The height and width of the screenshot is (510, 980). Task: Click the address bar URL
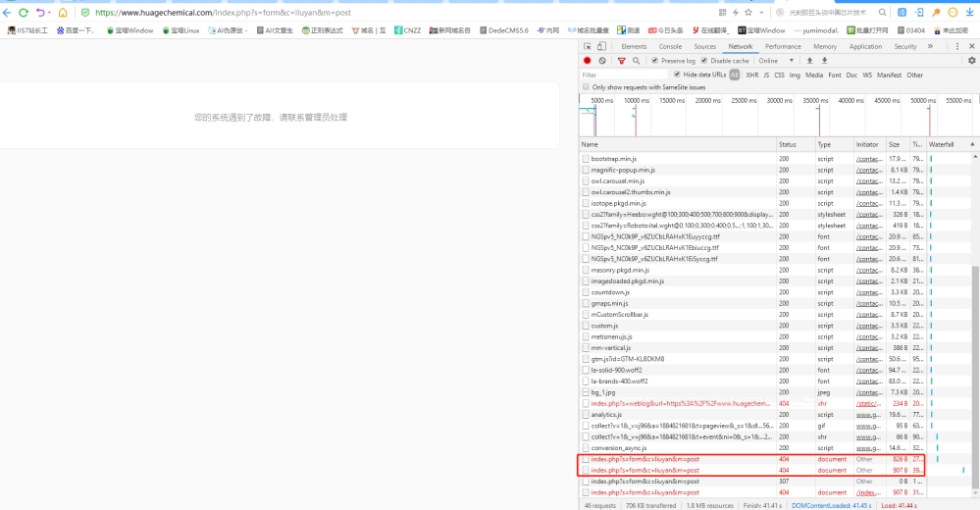(x=223, y=13)
